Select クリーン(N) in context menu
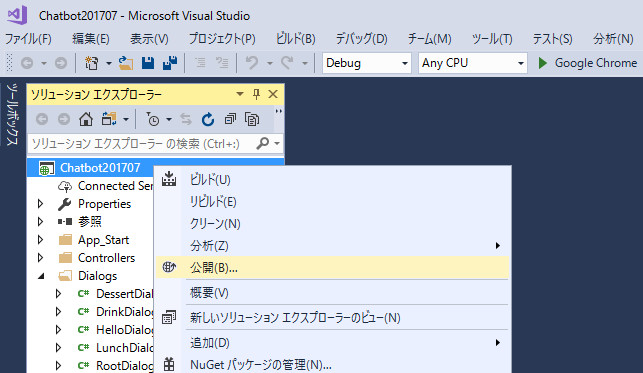Viewport: 643px width, 373px height. (332, 224)
